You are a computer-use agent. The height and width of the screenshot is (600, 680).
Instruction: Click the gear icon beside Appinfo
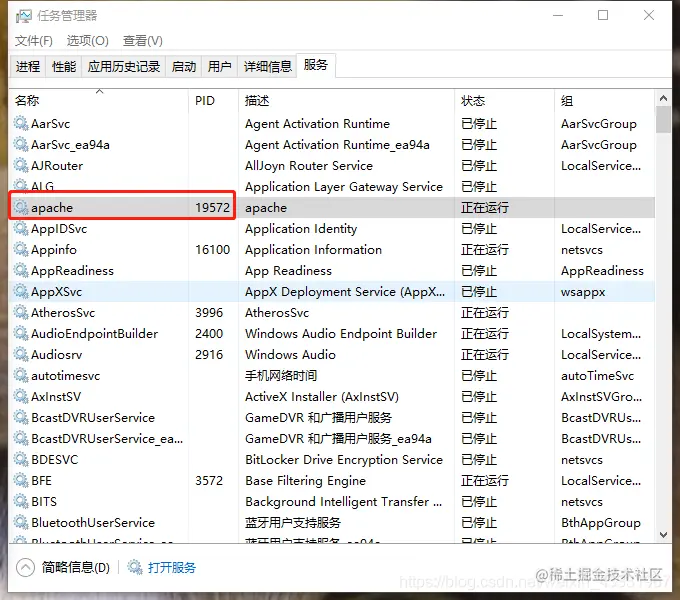click(20, 250)
